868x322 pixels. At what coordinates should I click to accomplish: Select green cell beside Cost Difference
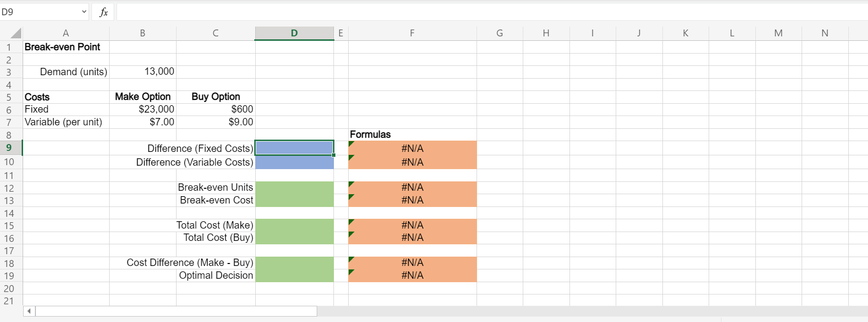coord(294,263)
